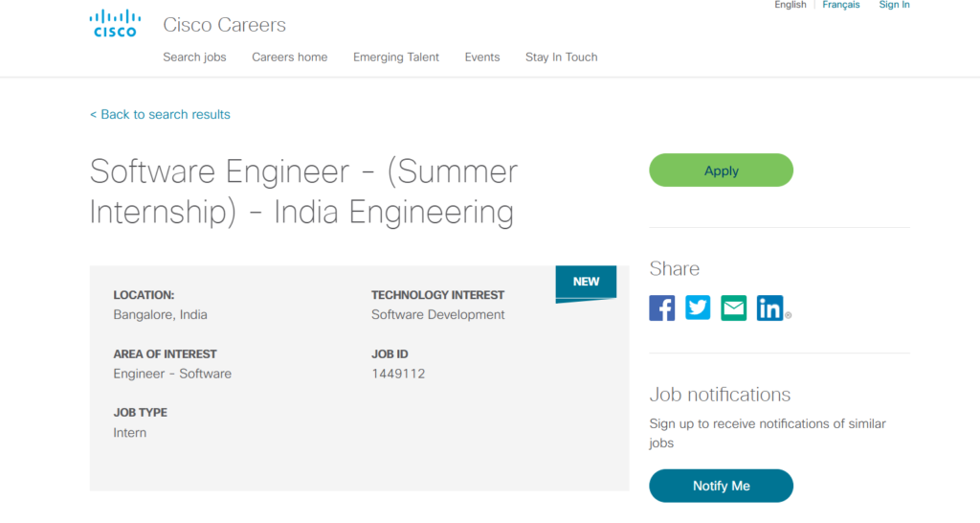The width and height of the screenshot is (980, 523).
Task: Click Software Development technology interest value
Action: click(437, 315)
